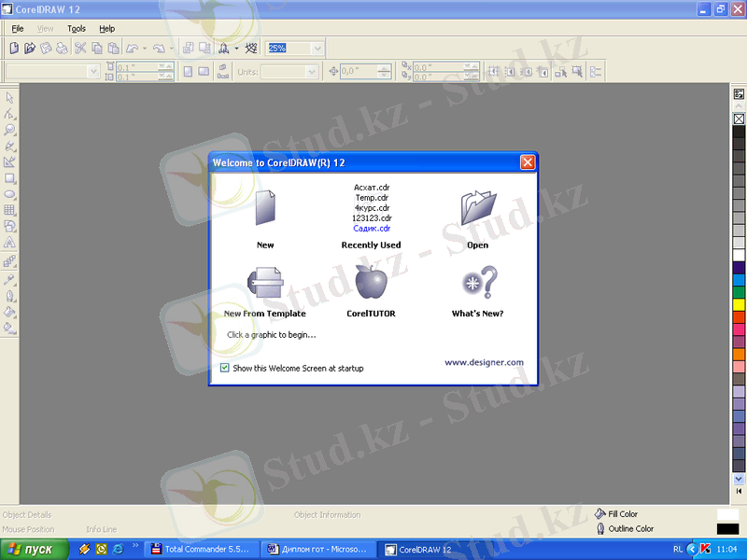Click the What's New question mark graphic

(479, 282)
